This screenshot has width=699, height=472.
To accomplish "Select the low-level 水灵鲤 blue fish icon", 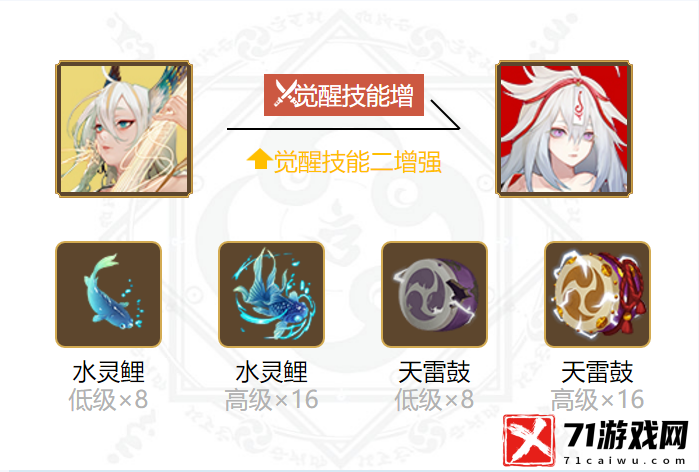I will coord(108,294).
